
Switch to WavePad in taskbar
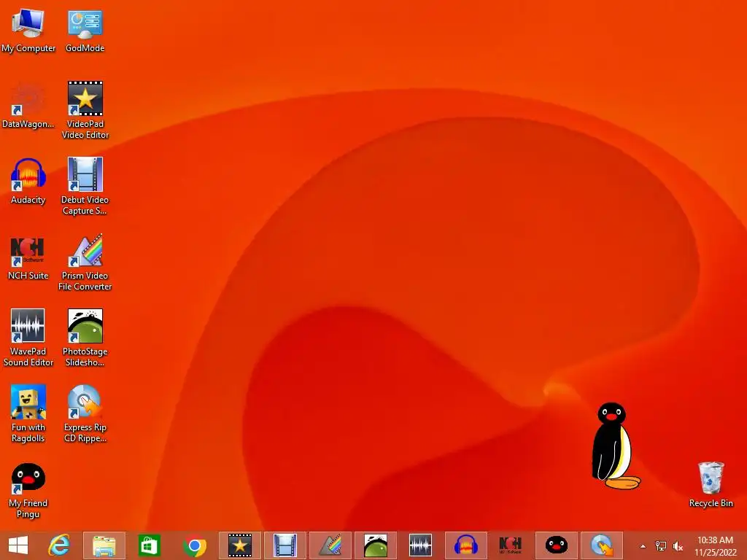tap(421, 545)
